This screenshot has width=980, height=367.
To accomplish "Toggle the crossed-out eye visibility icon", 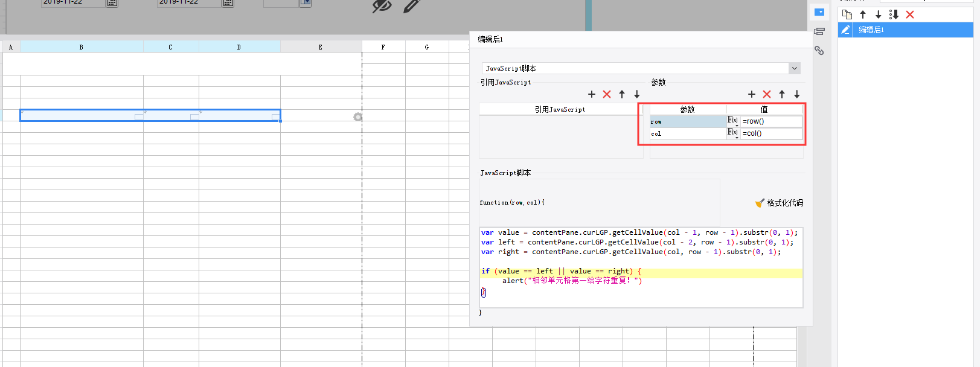I will [x=382, y=6].
